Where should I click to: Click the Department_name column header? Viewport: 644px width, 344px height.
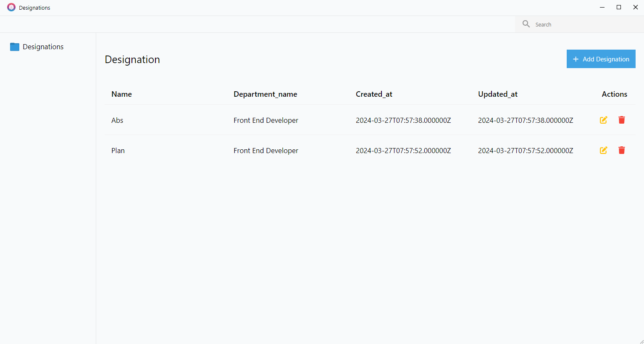click(x=265, y=94)
